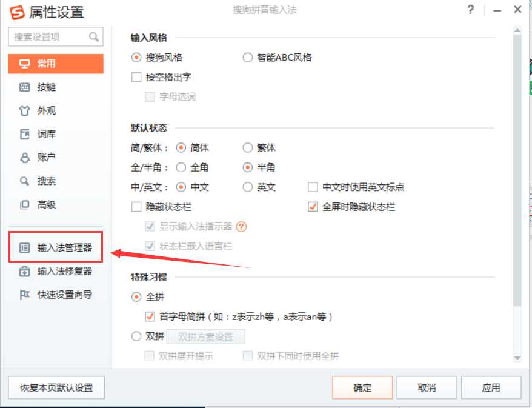532x408 pixels.
Task: Click the help question mark in title bar
Action: click(x=471, y=10)
